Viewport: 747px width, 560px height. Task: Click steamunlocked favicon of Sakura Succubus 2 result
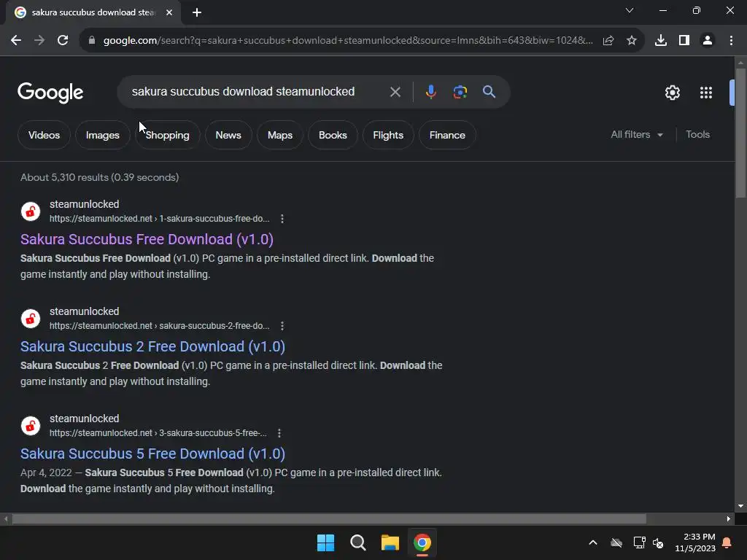point(31,319)
